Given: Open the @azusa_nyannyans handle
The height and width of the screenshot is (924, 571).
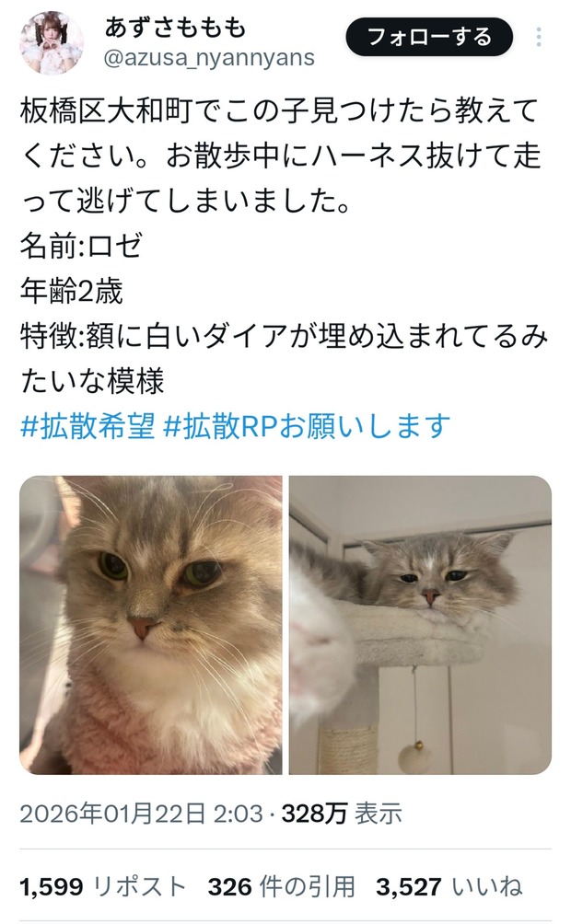Looking at the screenshot, I should [x=209, y=58].
